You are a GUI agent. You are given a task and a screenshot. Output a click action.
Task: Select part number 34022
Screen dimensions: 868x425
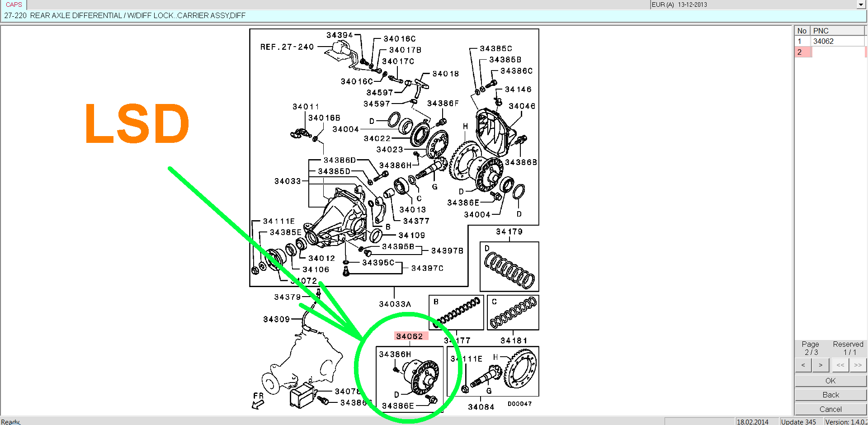377,138
